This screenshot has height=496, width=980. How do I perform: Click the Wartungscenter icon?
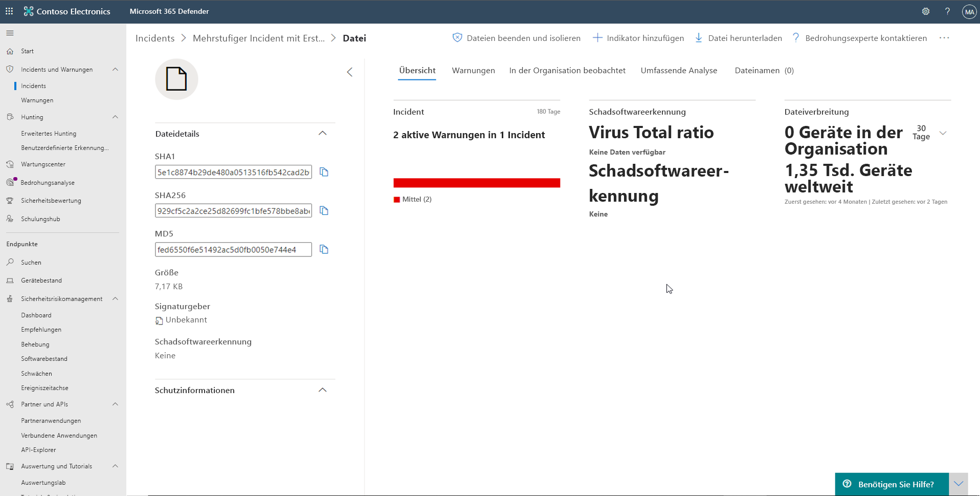pos(10,164)
